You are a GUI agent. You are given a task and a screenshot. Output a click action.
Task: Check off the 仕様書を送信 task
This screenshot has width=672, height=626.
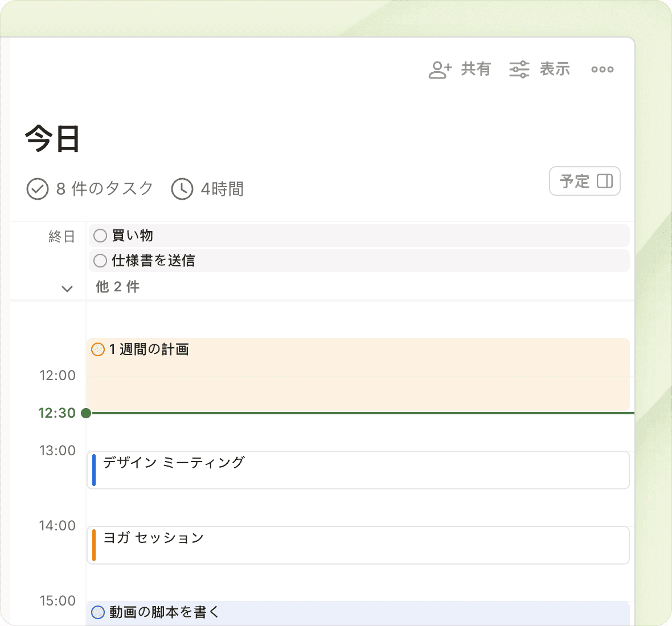tap(100, 261)
